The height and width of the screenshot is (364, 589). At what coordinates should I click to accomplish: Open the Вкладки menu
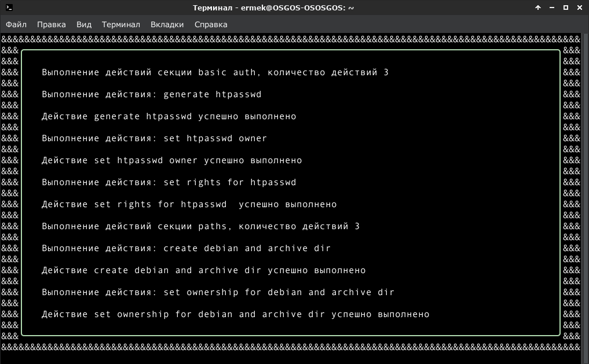(x=167, y=24)
